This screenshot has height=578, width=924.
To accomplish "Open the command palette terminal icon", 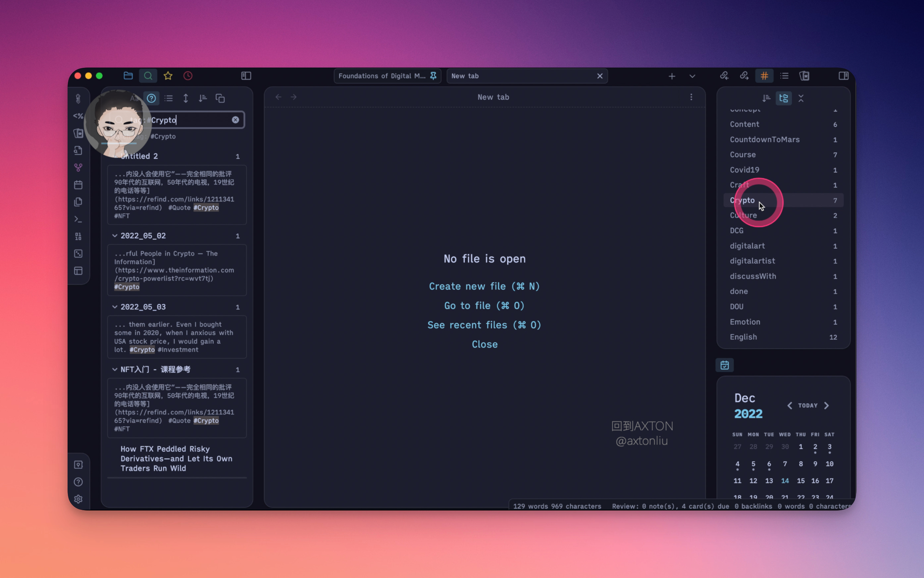I will tap(78, 219).
